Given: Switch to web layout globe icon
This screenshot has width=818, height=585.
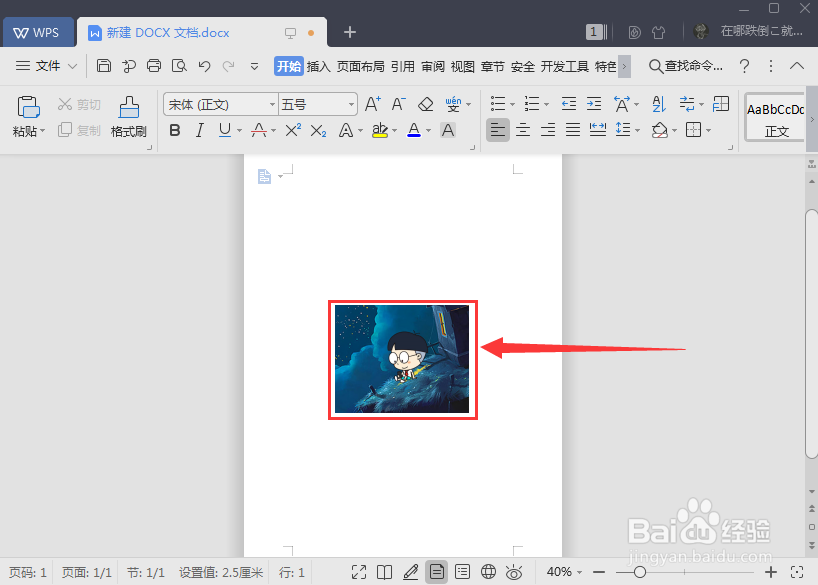Looking at the screenshot, I should pos(488,572).
